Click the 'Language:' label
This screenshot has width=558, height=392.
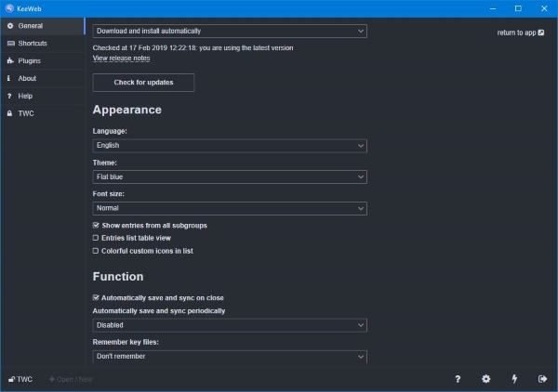(x=110, y=131)
